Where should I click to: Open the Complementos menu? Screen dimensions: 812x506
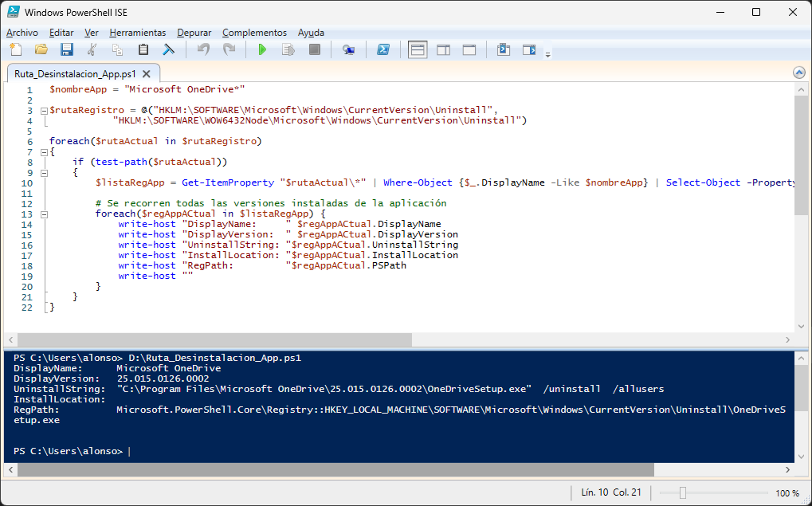(x=254, y=33)
